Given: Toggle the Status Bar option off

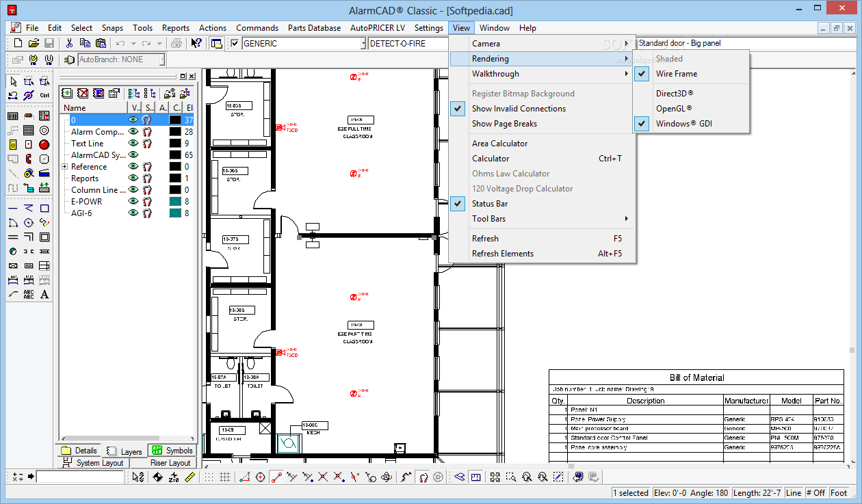Looking at the screenshot, I should click(490, 204).
